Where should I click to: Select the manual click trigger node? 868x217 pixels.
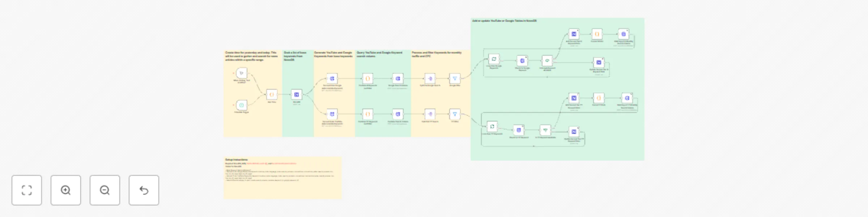[x=242, y=73]
